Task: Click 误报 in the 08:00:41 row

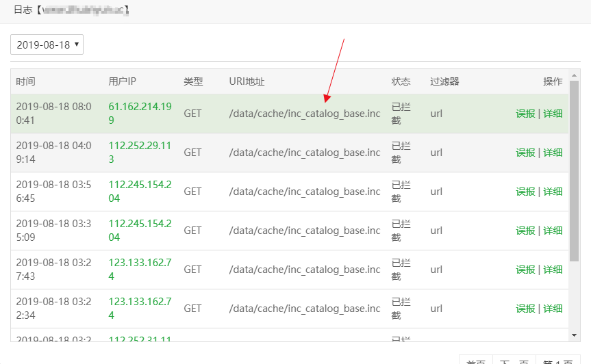Action: click(525, 114)
